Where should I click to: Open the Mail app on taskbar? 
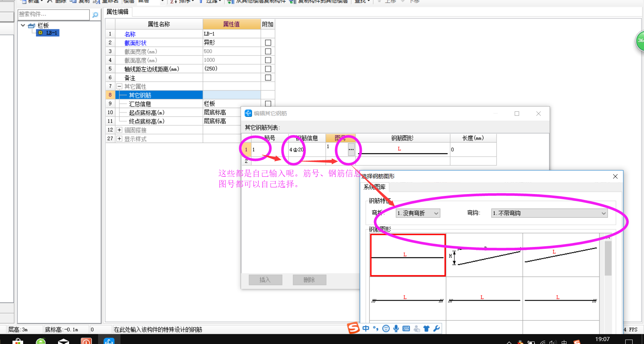[x=64, y=341]
